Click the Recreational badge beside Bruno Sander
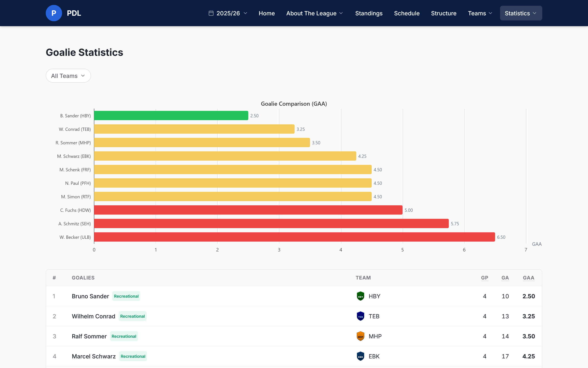Screen dimensions: 588x368 pos(126,296)
